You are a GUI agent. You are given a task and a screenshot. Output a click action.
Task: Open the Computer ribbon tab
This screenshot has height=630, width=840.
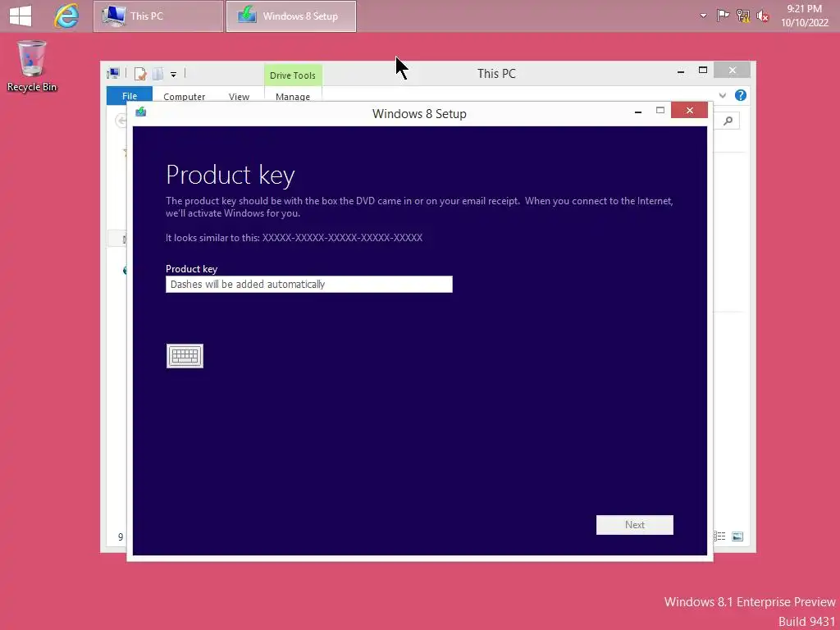pyautogui.click(x=185, y=97)
